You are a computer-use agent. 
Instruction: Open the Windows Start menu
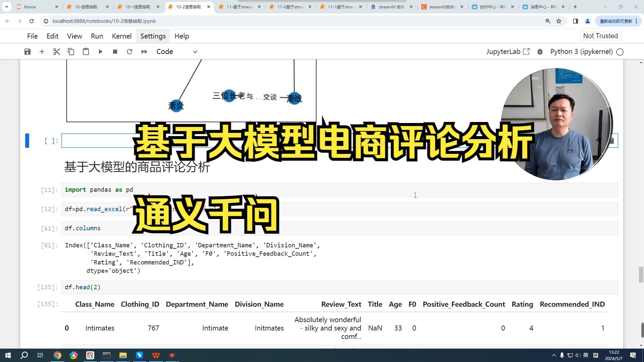[x=8, y=355]
